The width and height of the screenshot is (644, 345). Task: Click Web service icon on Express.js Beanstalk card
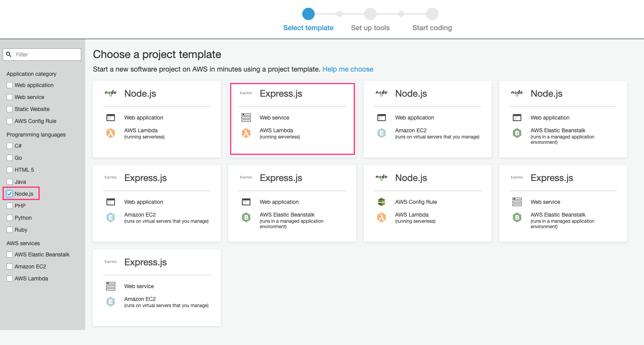pyautogui.click(x=517, y=202)
